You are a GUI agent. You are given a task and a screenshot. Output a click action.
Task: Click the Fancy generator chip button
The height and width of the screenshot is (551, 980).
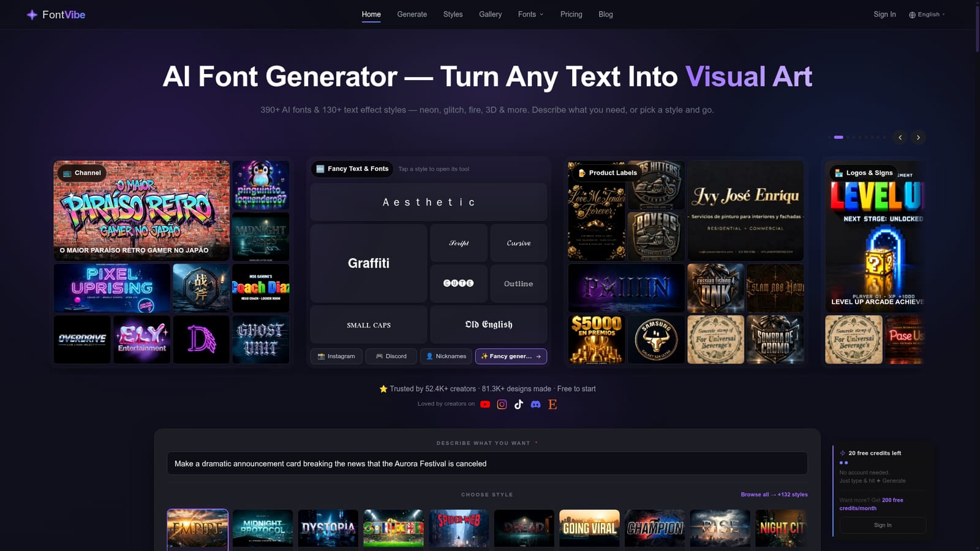tap(511, 356)
